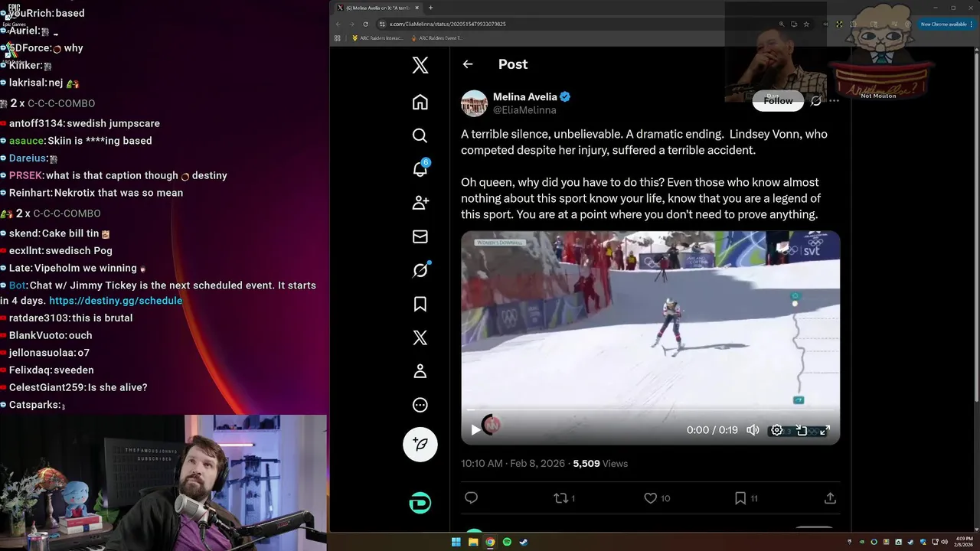Go back in Chrome toolbar
The height and width of the screenshot is (551, 980).
[338, 24]
